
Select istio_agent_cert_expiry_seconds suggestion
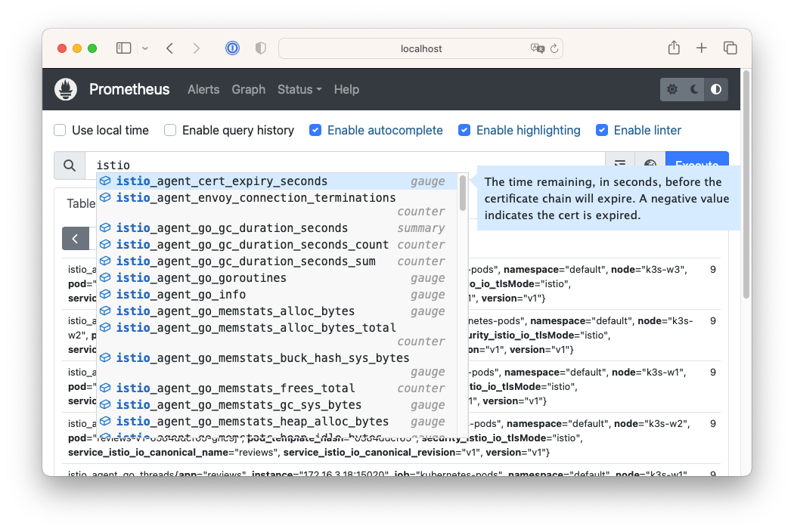coord(277,181)
